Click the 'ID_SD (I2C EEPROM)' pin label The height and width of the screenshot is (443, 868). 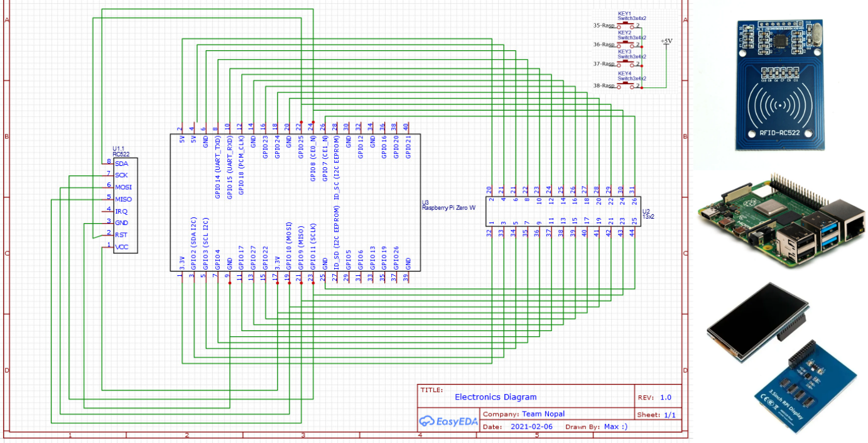337,237
